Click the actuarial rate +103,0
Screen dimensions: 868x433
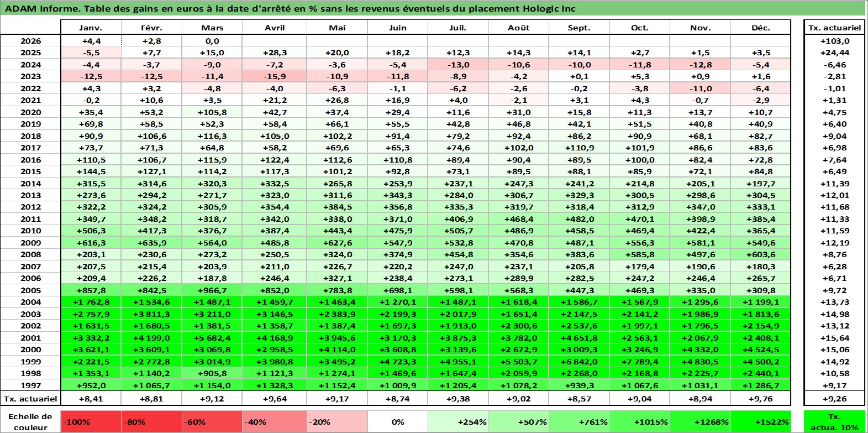click(835, 41)
